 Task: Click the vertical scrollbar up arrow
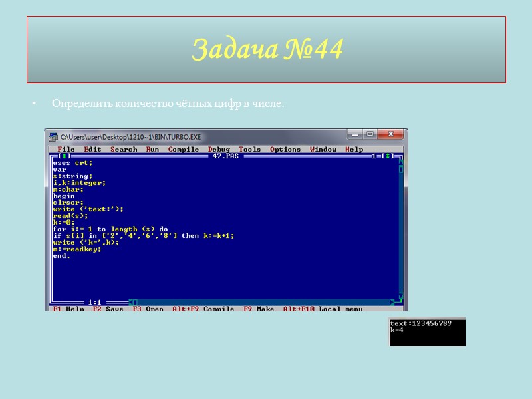point(401,162)
